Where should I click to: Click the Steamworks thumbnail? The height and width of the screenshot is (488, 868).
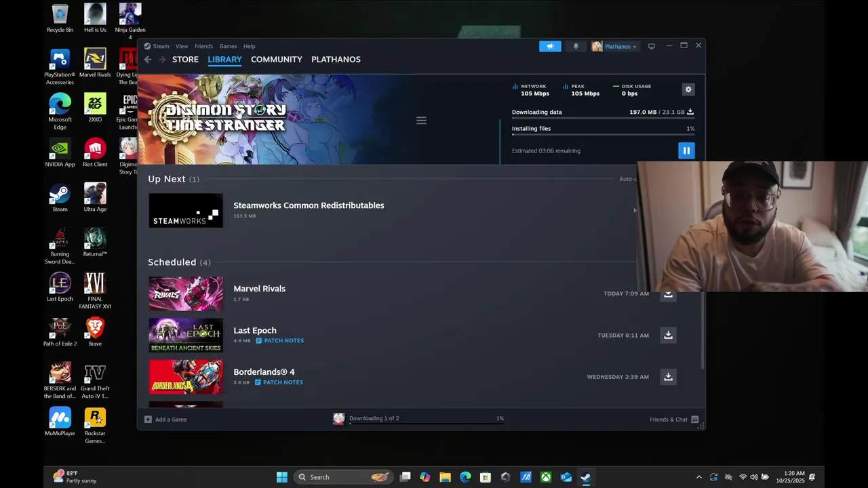186,210
